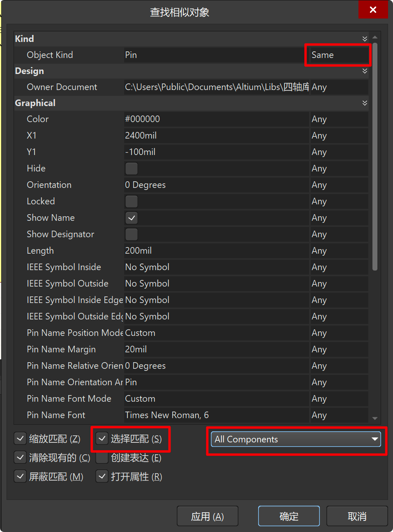
Task: Uncheck the 选择匹配 (S) checkbox
Action: click(102, 439)
